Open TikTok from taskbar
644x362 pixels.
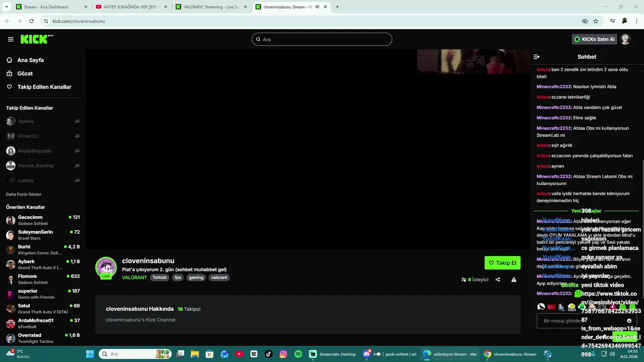point(269,354)
